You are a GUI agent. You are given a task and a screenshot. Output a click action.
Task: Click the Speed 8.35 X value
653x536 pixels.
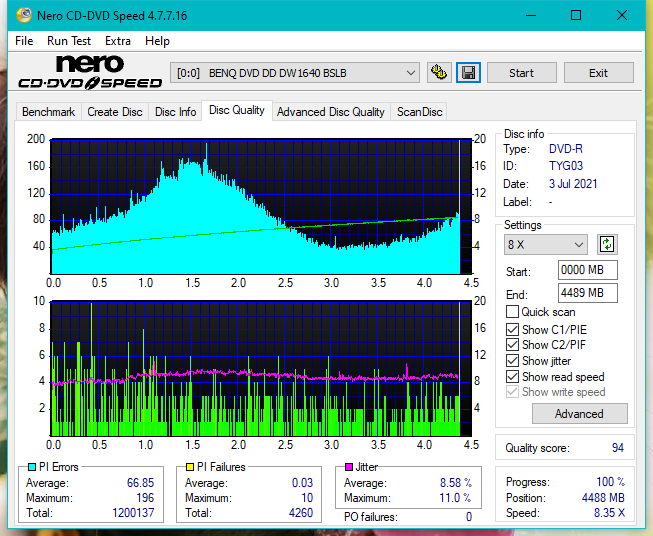tap(609, 513)
